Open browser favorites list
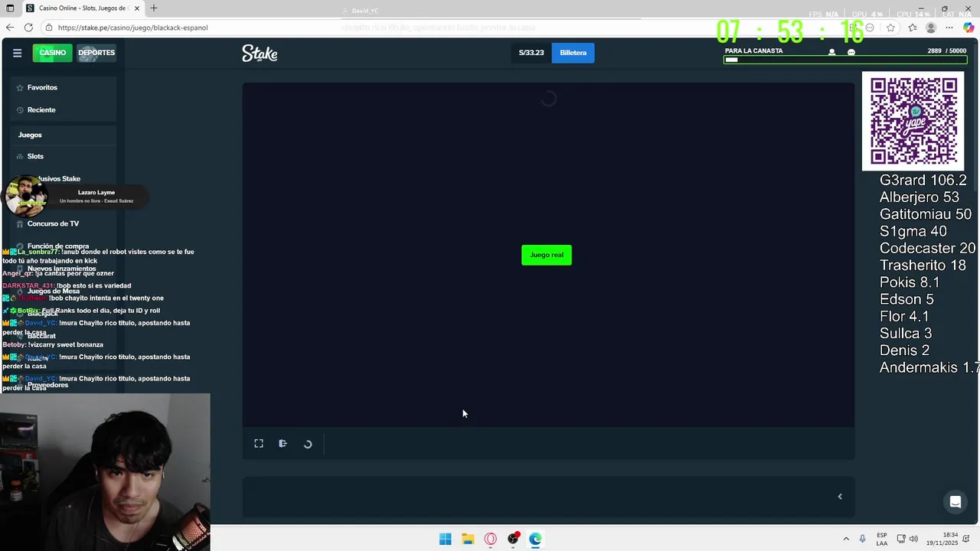Image resolution: width=980 pixels, height=551 pixels. point(912,28)
